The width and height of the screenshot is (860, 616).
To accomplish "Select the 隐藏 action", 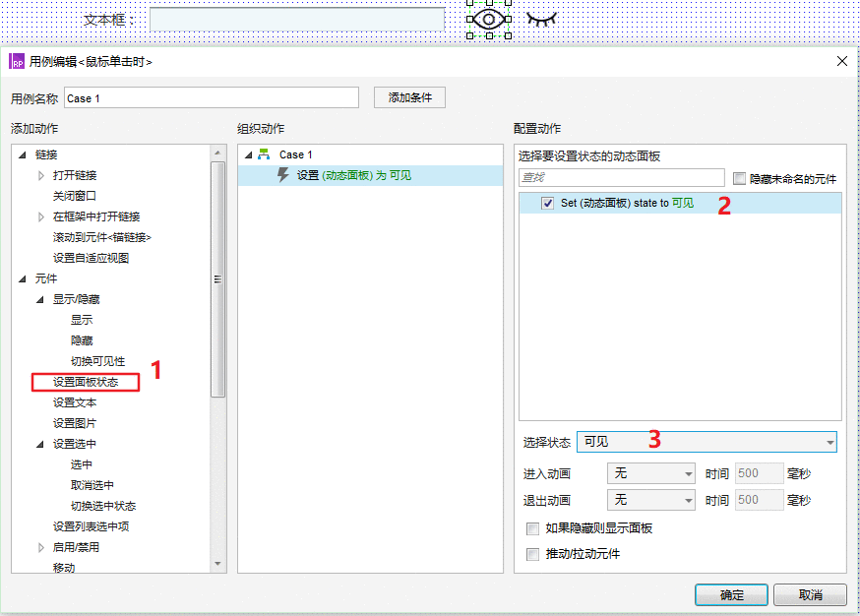I will click(x=82, y=340).
